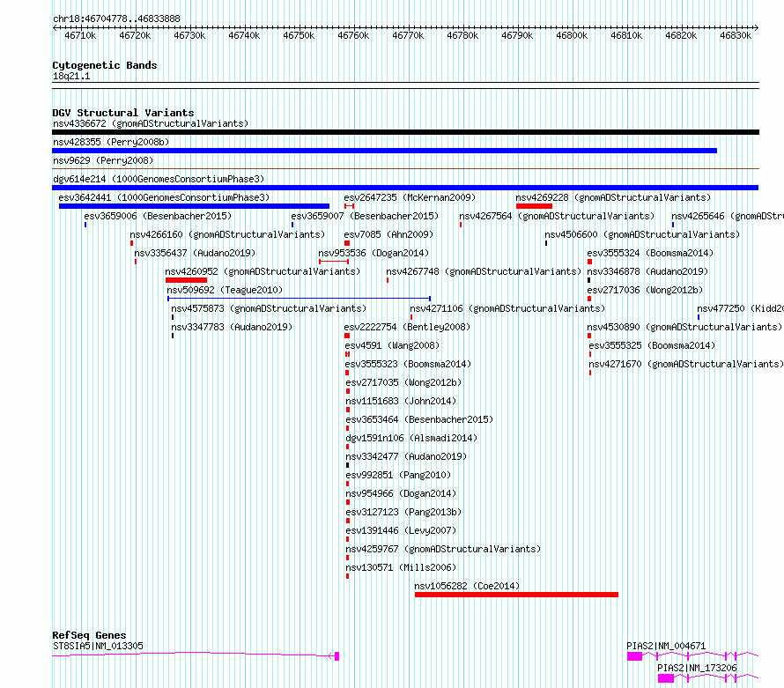Image resolution: width=784 pixels, height=688 pixels.
Task: Select the PIAS2 NM_173206 first exon block
Action: [666, 678]
